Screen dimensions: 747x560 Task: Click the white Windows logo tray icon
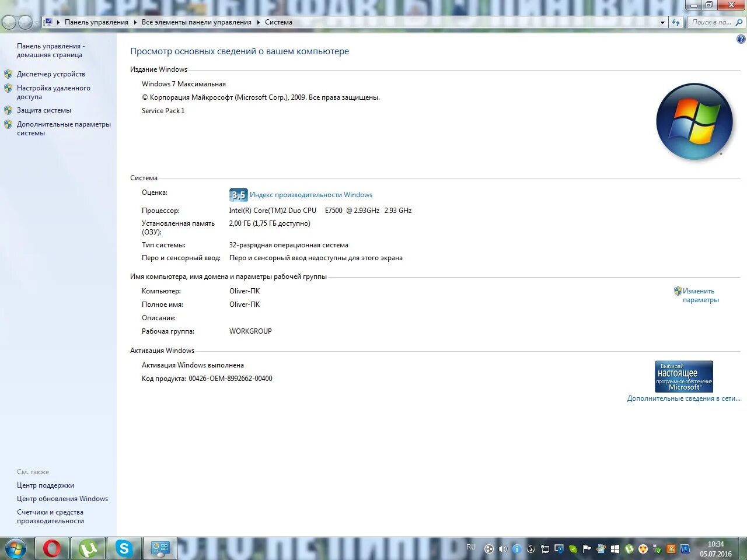coord(615,549)
